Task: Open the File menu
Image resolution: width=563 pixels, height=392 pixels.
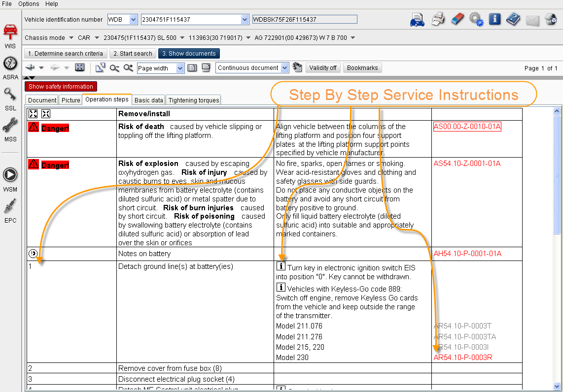Action: pyautogui.click(x=6, y=3)
